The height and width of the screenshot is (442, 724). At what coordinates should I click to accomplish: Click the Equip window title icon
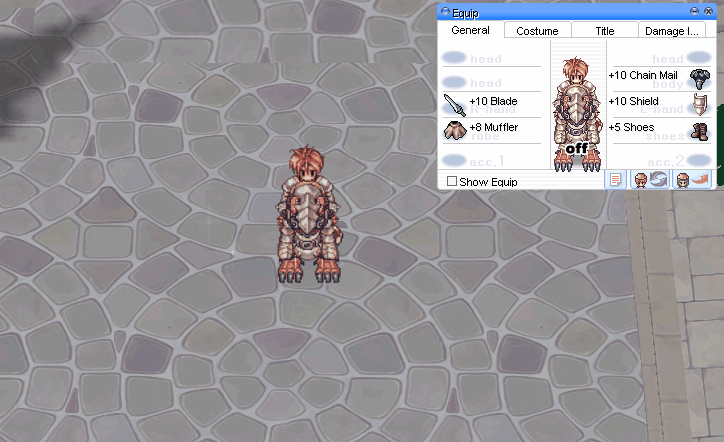click(445, 12)
